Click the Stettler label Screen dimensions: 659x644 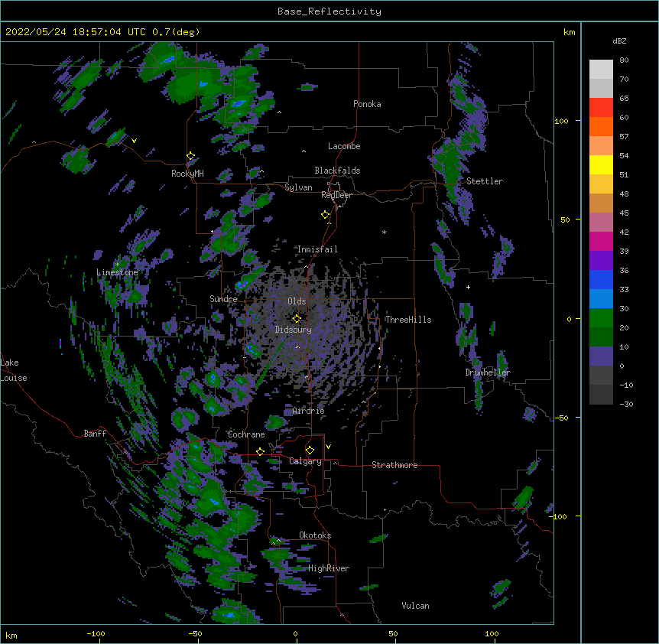(x=485, y=181)
